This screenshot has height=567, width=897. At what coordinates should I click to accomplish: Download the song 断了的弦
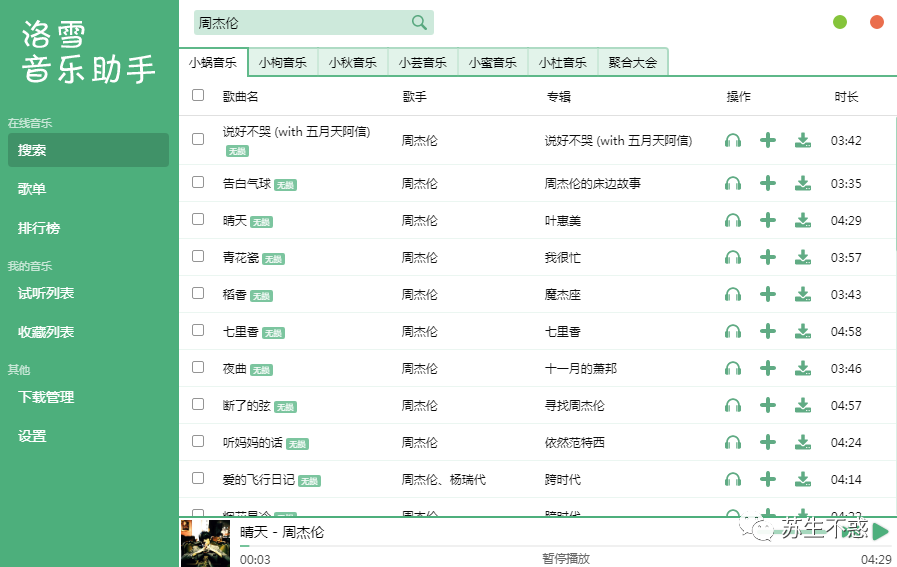[803, 405]
